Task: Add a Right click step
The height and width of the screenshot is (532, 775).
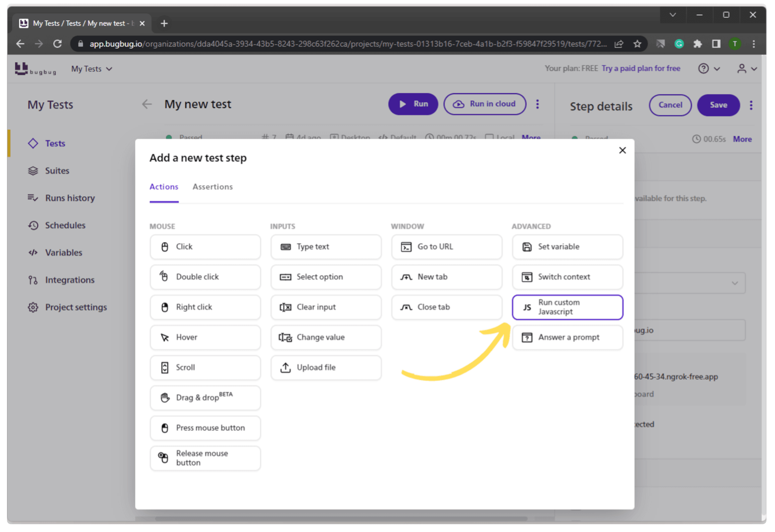Action: 205,307
